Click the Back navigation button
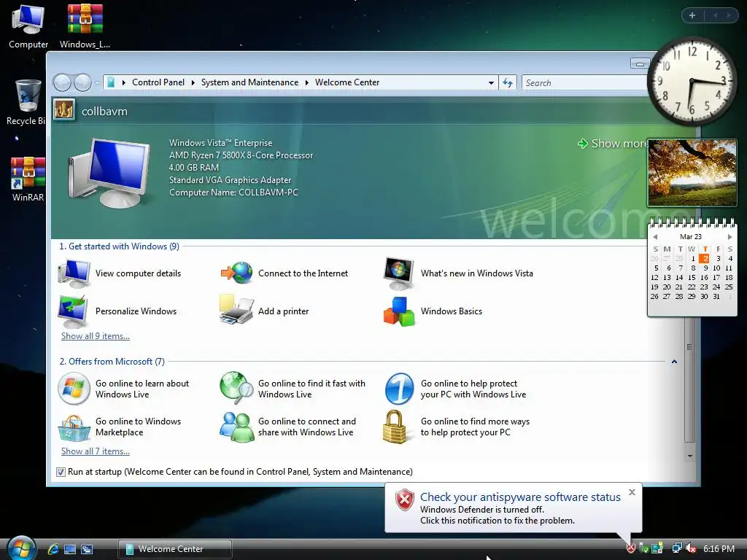 pyautogui.click(x=62, y=83)
